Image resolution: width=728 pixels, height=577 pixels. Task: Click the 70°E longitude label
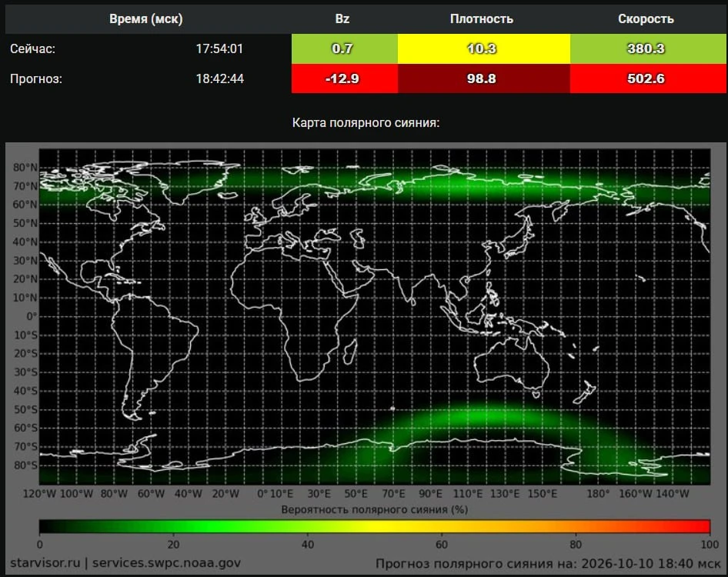pyautogui.click(x=392, y=494)
